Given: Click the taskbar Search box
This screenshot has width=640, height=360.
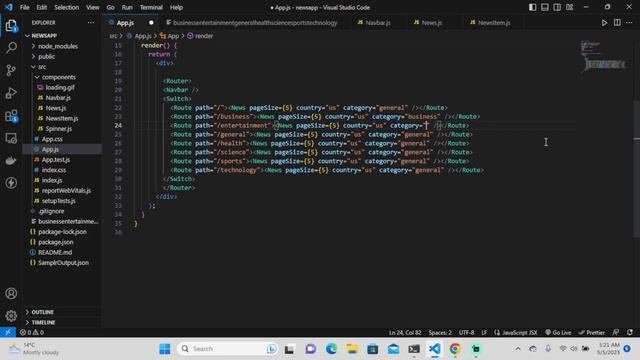Looking at the screenshot, I should pyautogui.click(x=227, y=349).
